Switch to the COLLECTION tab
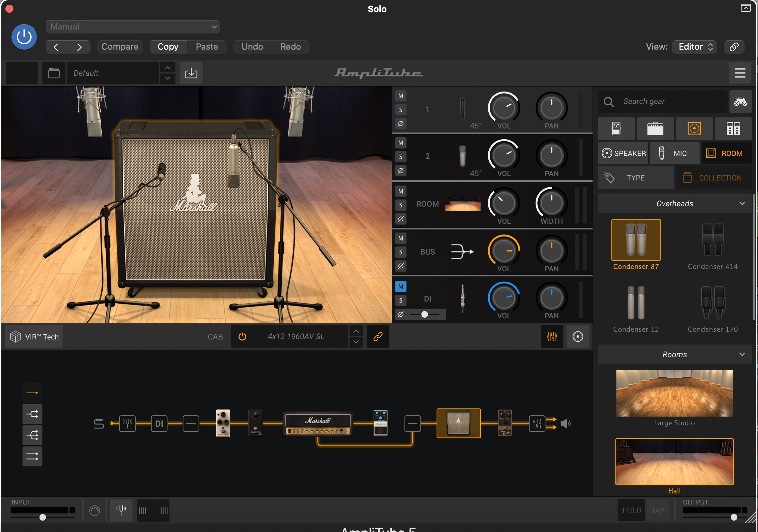Viewport: 758px width, 532px height. coord(713,178)
